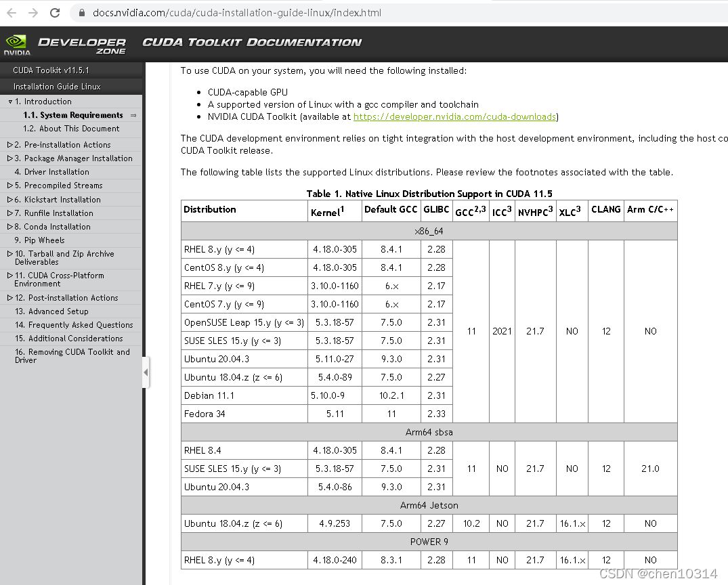Click kernel value 4.9.253 in Jetson row
Viewport: 728px width, 585px height.
point(335,523)
